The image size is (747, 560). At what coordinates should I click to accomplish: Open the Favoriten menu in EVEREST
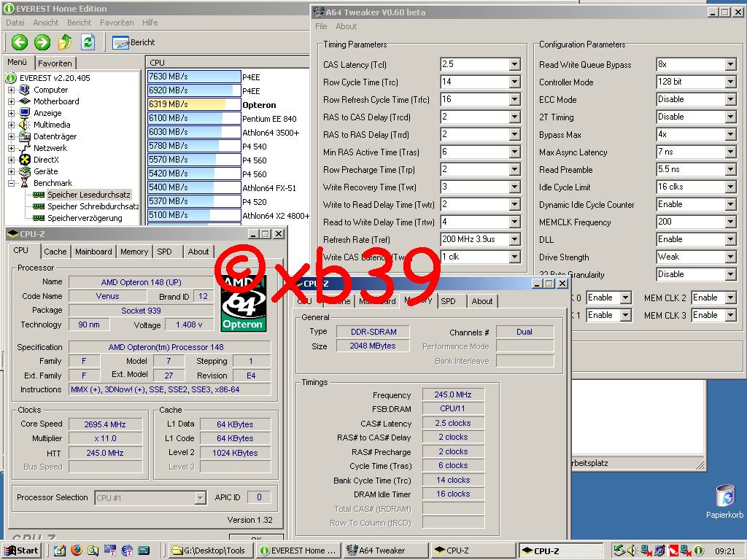pos(117,23)
